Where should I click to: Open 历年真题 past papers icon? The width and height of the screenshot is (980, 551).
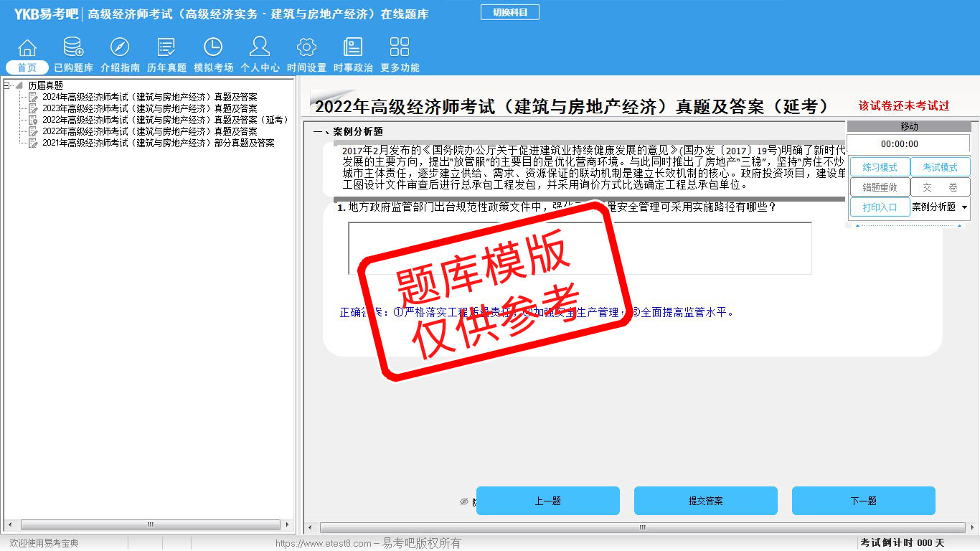[166, 48]
